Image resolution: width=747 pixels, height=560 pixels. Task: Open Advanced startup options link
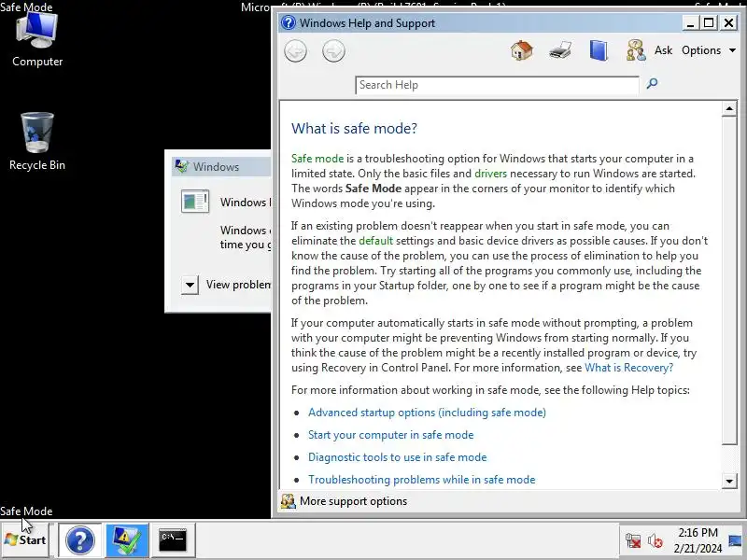click(427, 413)
